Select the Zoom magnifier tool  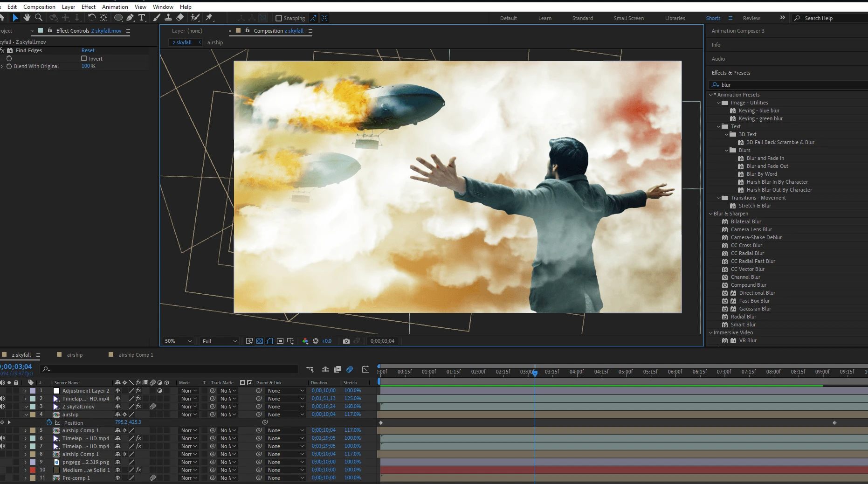tap(39, 18)
